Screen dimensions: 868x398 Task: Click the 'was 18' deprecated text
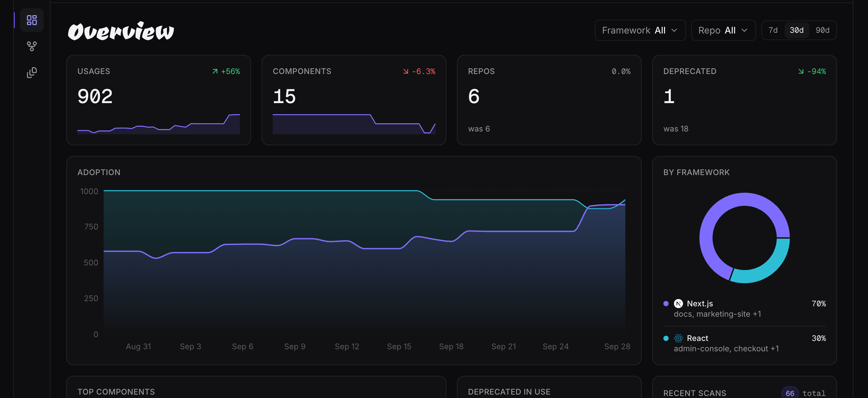pyautogui.click(x=676, y=129)
